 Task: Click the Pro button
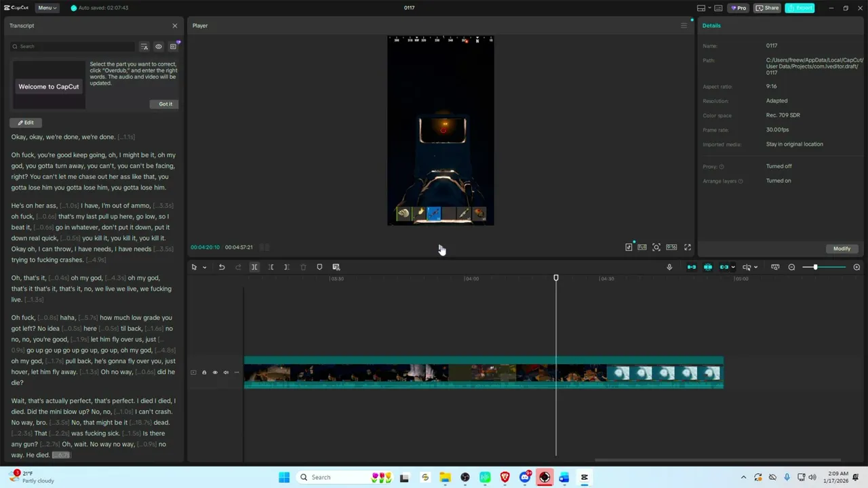coord(738,8)
